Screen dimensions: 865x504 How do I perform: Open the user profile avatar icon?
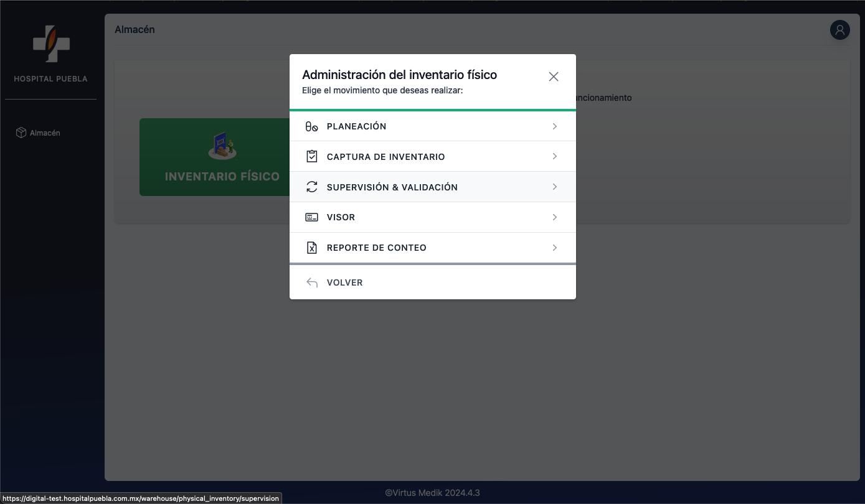839,30
